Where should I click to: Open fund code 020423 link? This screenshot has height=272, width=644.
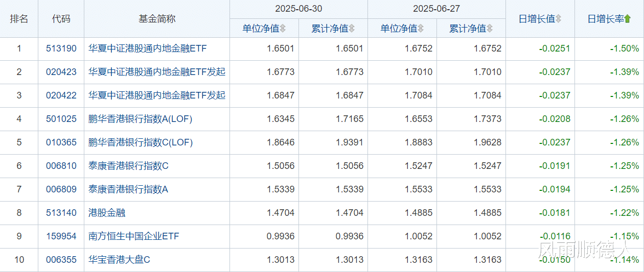coord(61,72)
